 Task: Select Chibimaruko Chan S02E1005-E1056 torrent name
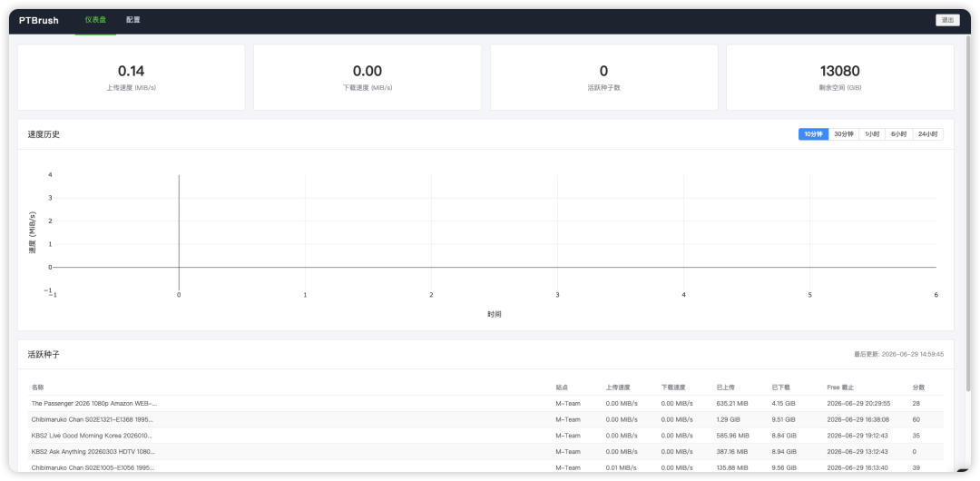point(93,468)
